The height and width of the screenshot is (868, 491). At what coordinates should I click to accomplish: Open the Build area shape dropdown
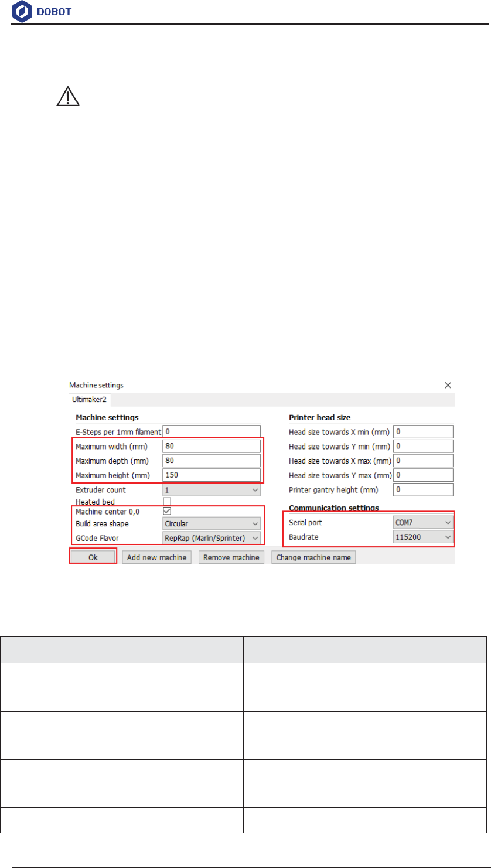click(x=212, y=523)
